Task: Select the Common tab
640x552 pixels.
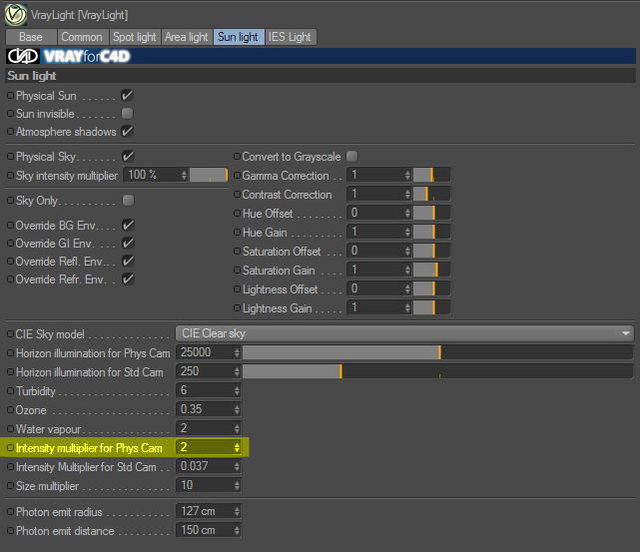Action: [82, 37]
